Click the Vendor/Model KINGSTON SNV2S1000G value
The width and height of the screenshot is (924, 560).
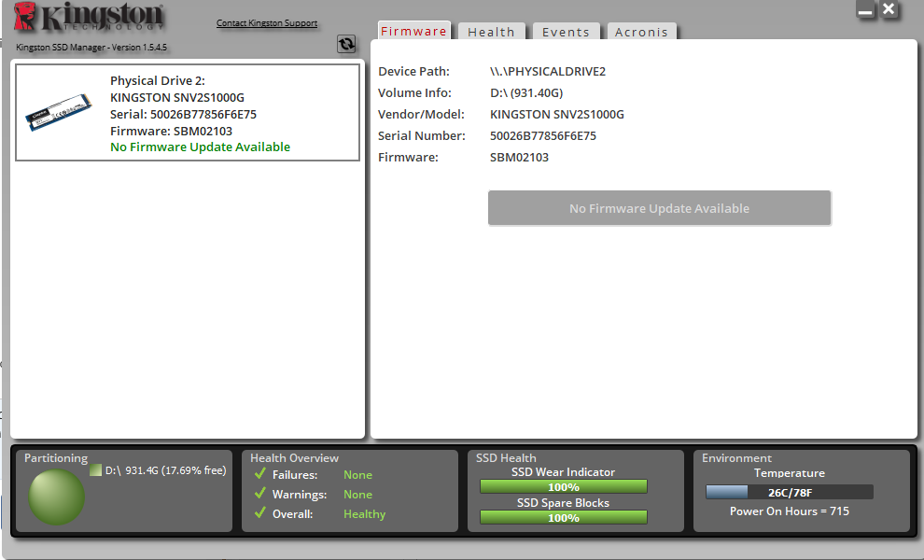tap(557, 115)
